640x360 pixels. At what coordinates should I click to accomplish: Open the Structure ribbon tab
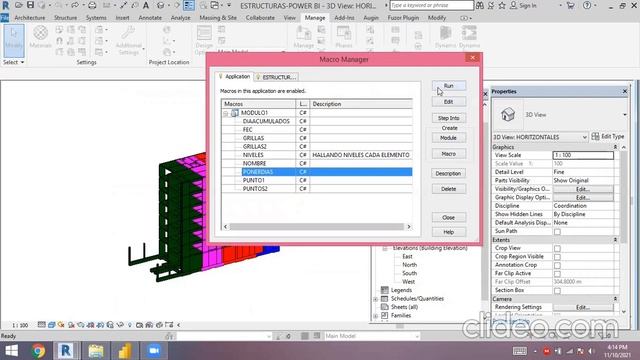(x=65, y=18)
